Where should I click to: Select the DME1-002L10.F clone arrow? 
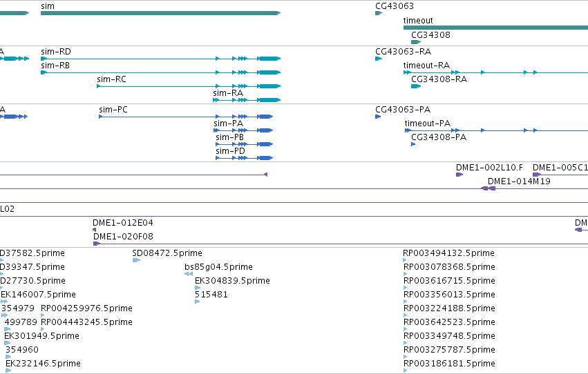click(x=459, y=175)
